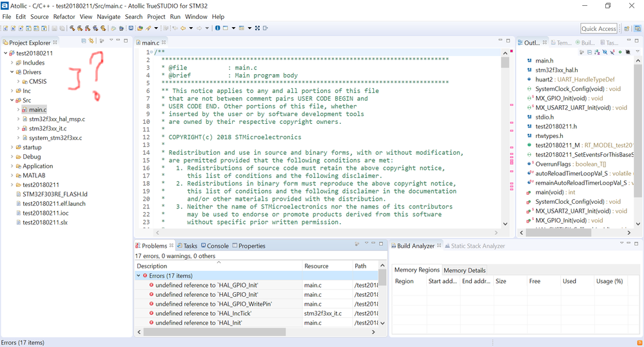This screenshot has width=644, height=347.
Task: Maximize the Problems panel
Action: pyautogui.click(x=381, y=243)
